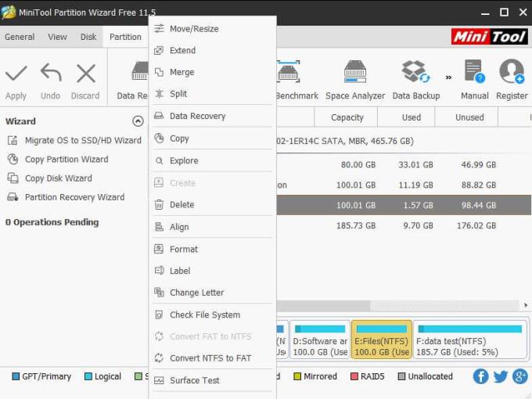
Task: Select Change Letter menu entry
Action: click(212, 293)
